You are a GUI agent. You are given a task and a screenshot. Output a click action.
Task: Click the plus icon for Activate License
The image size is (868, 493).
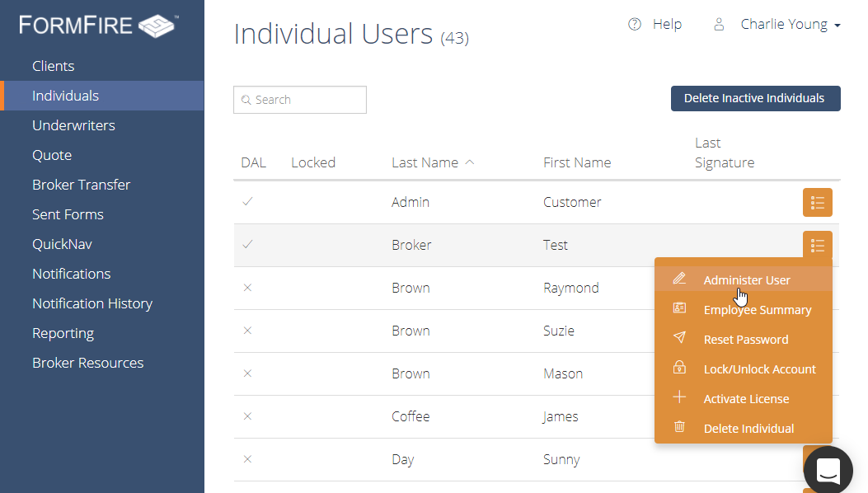click(679, 397)
